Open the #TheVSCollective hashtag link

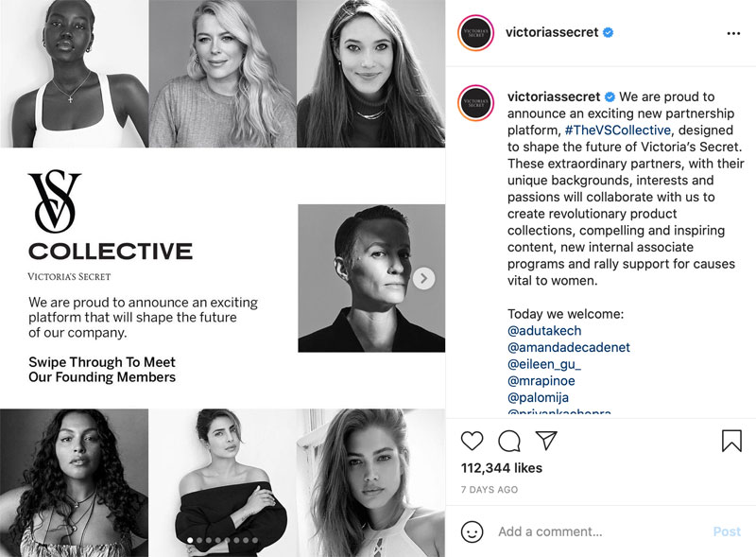pyautogui.click(x=618, y=130)
